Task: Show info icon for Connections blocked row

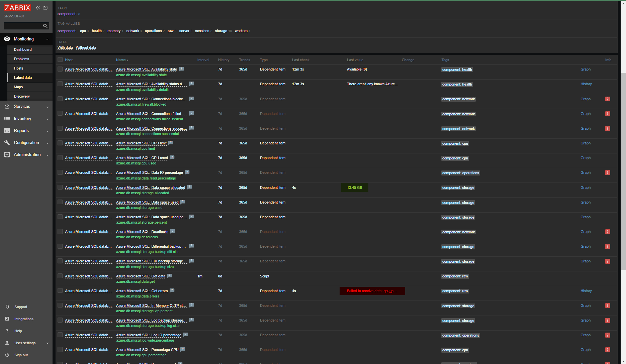Action: 608,99
